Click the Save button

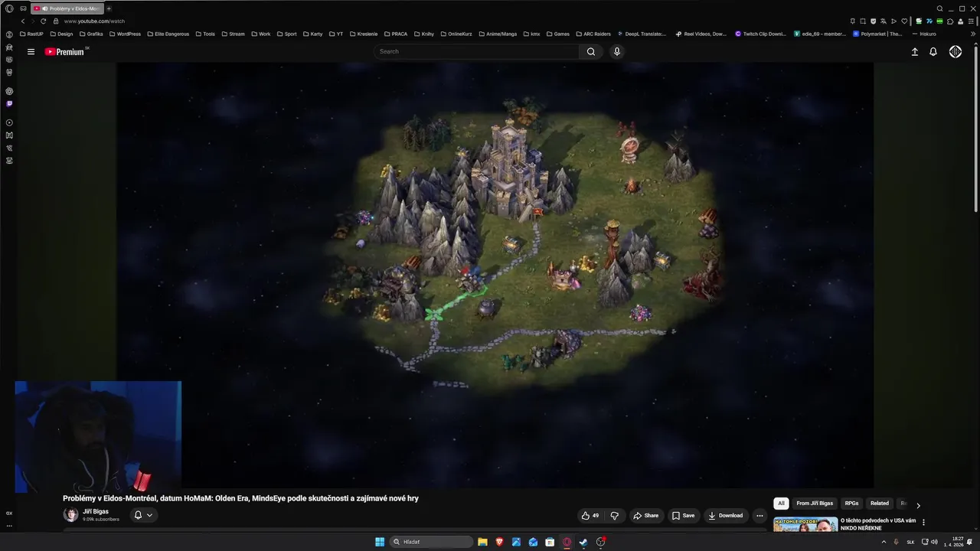683,516
